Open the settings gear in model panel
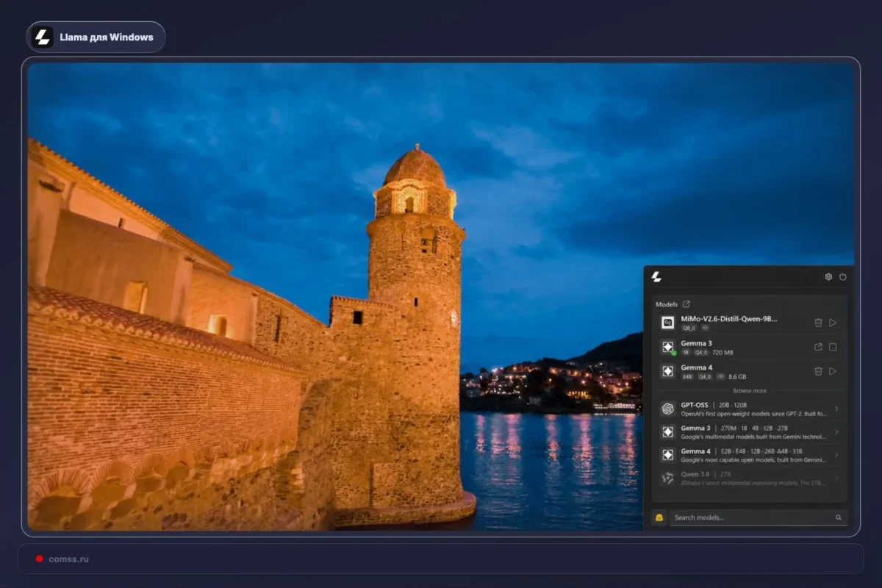 pyautogui.click(x=828, y=277)
